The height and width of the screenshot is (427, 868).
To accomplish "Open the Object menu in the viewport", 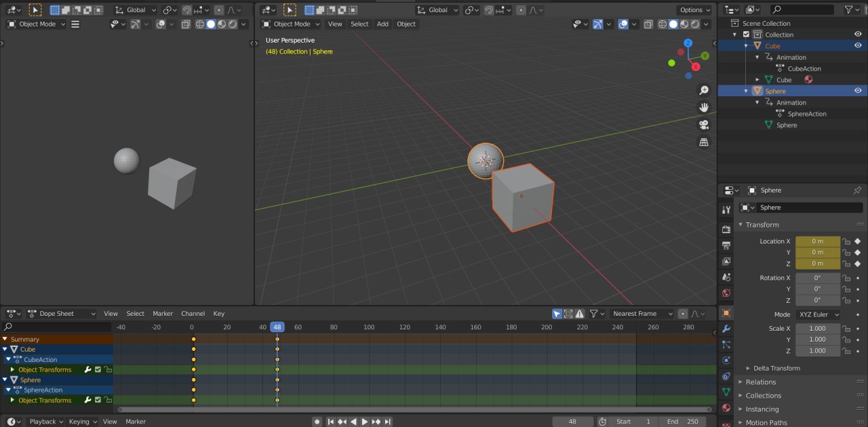I will point(406,24).
